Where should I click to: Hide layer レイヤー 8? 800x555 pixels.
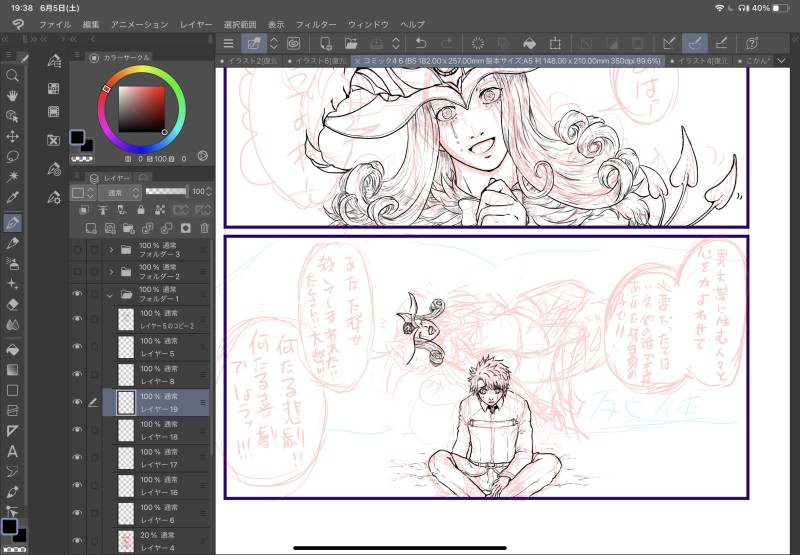pyautogui.click(x=77, y=374)
